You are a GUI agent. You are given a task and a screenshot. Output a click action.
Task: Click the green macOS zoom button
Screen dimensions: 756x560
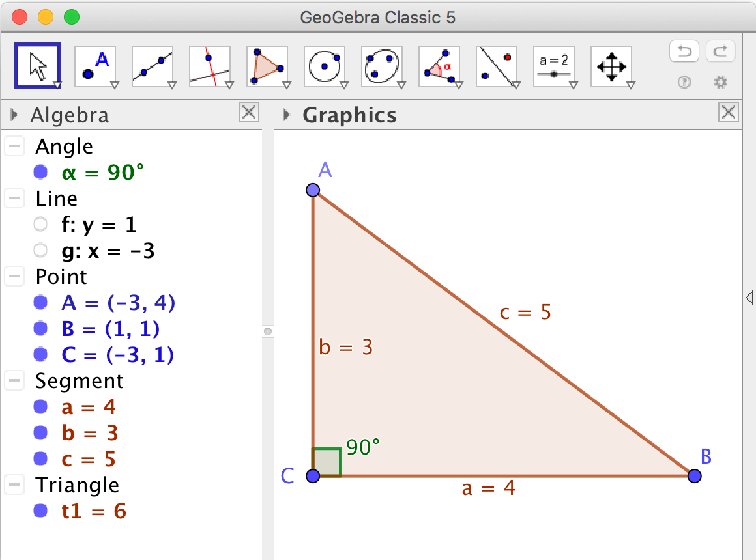[x=72, y=17]
